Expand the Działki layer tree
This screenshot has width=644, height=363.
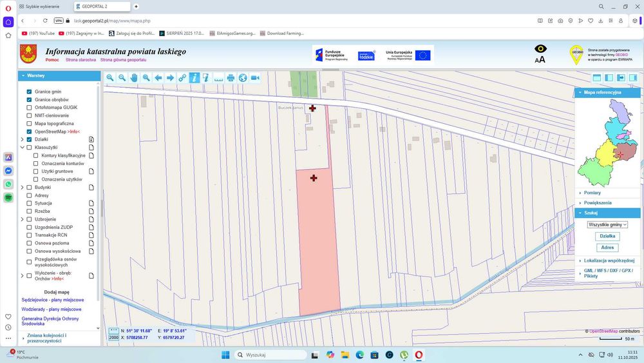(22, 139)
